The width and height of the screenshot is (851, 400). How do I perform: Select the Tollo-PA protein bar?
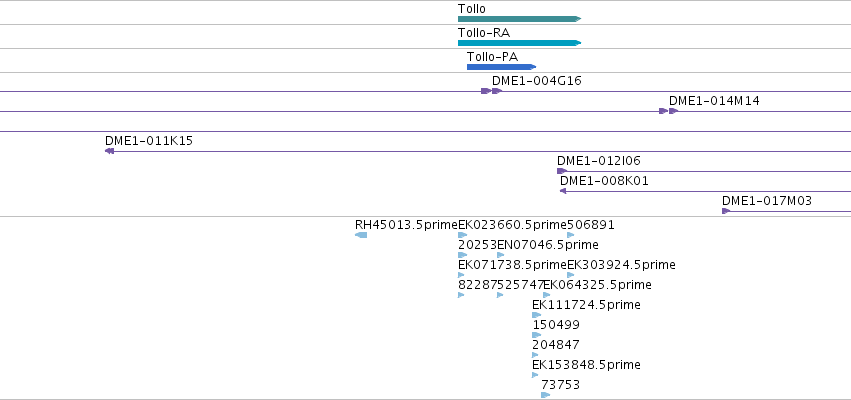pyautogui.click(x=501, y=67)
